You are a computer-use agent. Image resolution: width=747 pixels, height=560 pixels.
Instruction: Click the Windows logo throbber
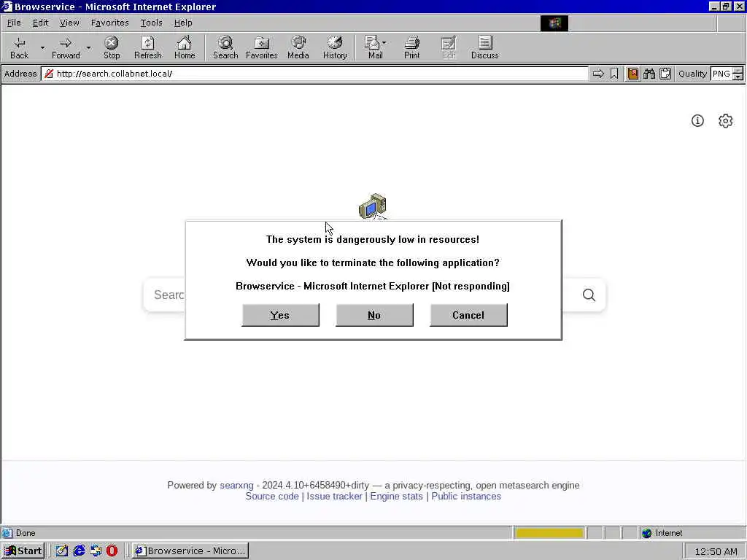coord(554,23)
